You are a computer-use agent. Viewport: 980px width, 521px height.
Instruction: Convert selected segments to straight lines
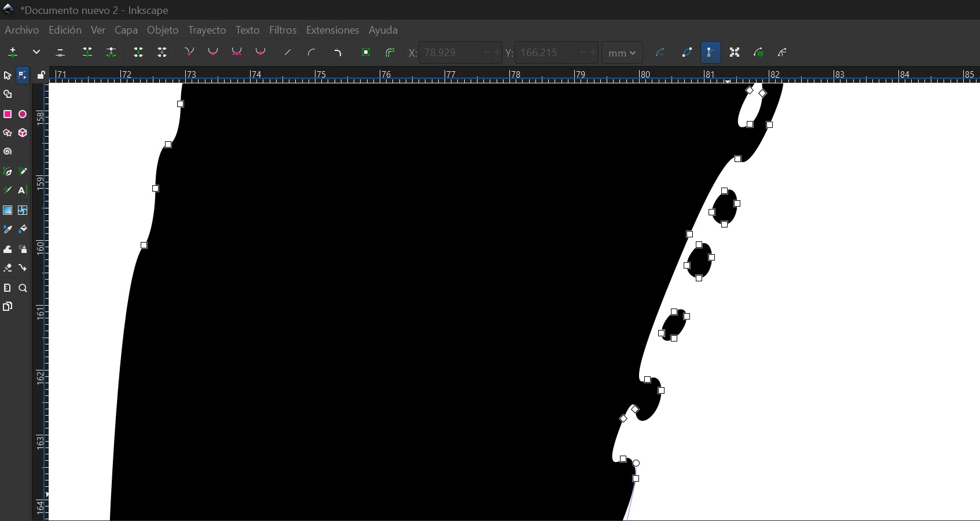288,53
